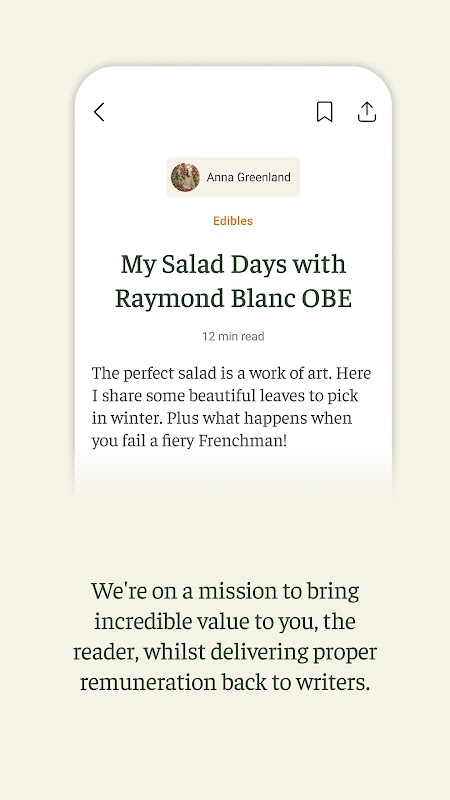
Task: Open Anna Greenland's author avatar
Action: coord(185,177)
